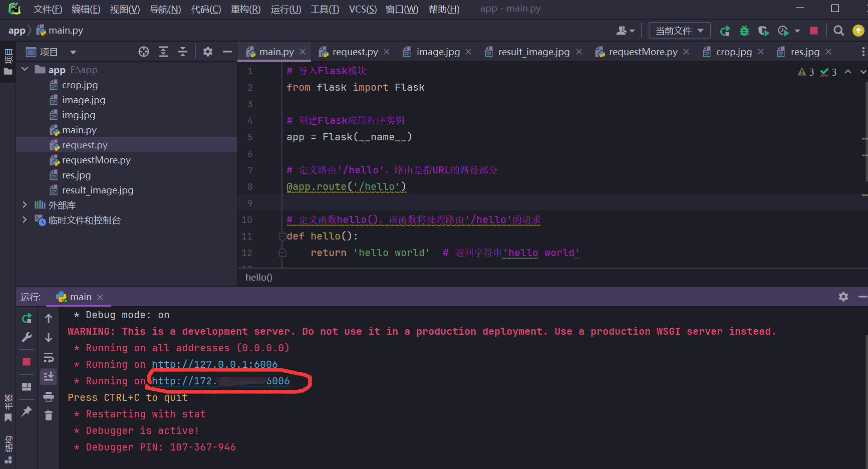This screenshot has width=868, height=469.
Task: Go to the previous highlighted problem arrow
Action: [848, 72]
